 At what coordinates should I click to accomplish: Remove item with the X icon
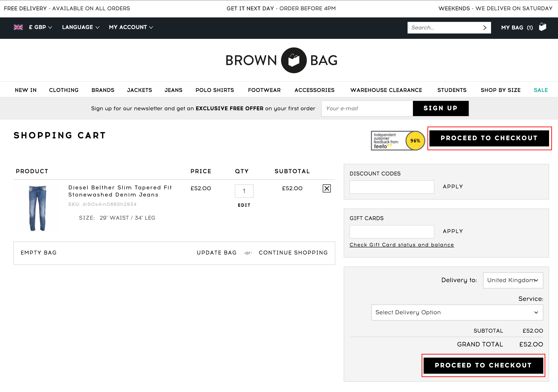327,188
